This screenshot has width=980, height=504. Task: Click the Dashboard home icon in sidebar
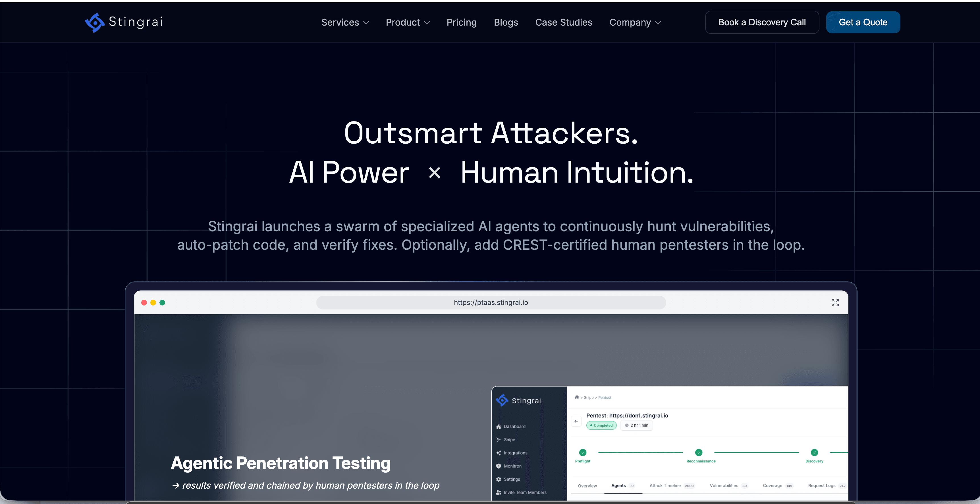498,426
